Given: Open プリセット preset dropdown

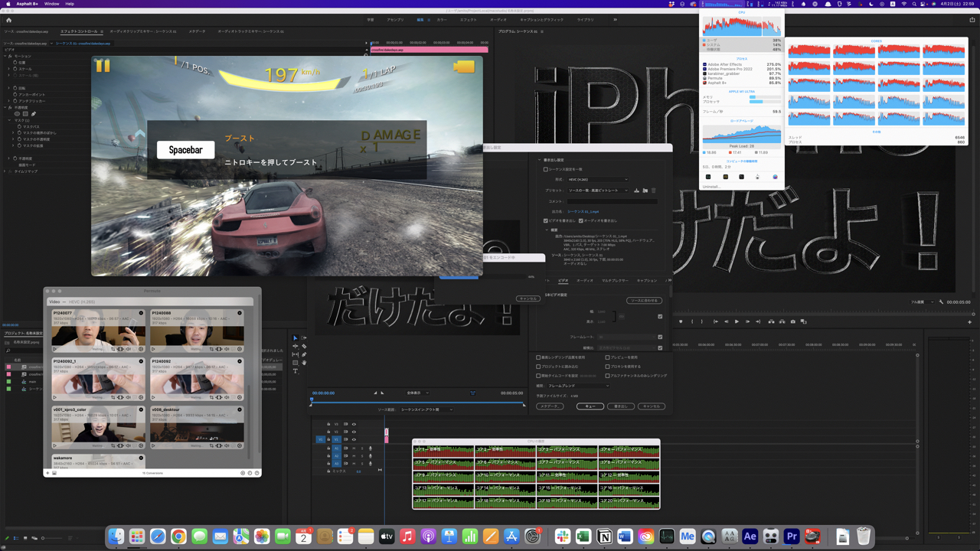Looking at the screenshot, I should click(597, 191).
